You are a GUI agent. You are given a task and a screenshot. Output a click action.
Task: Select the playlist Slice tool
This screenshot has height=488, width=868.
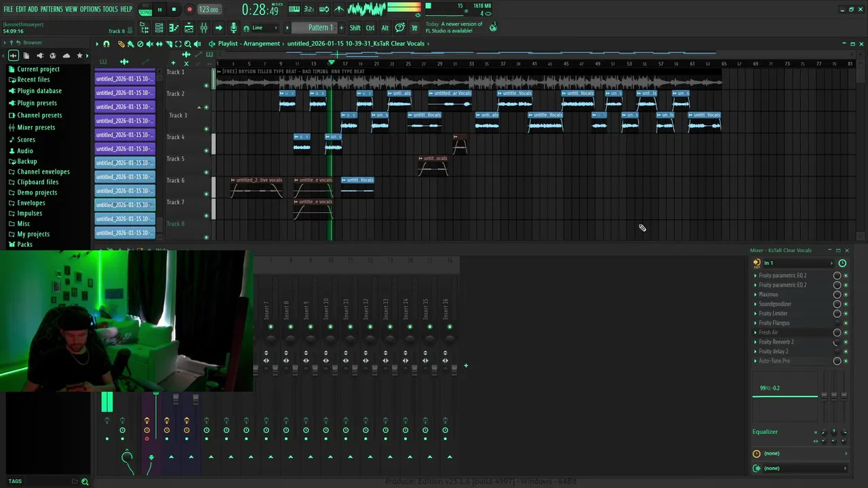[x=169, y=43]
